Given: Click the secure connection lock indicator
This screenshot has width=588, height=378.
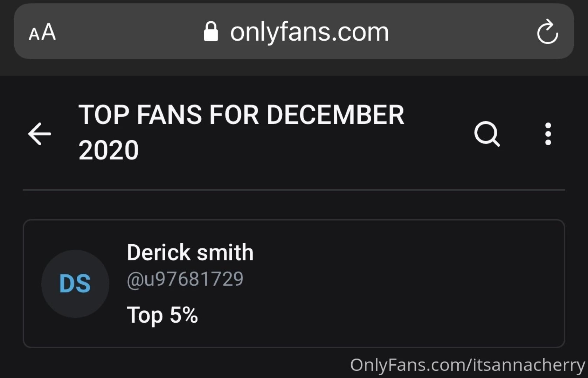Looking at the screenshot, I should (x=211, y=31).
